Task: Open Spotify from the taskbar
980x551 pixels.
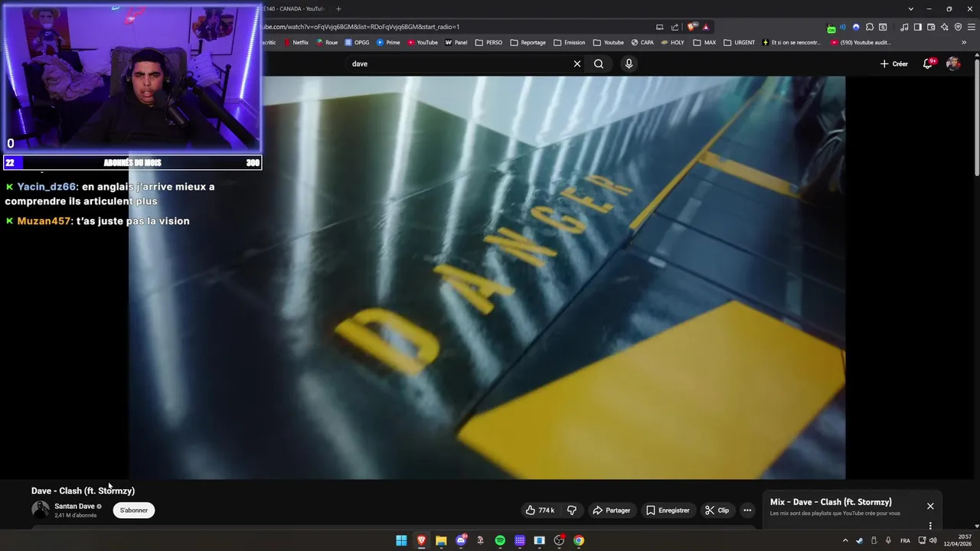Action: (500, 540)
